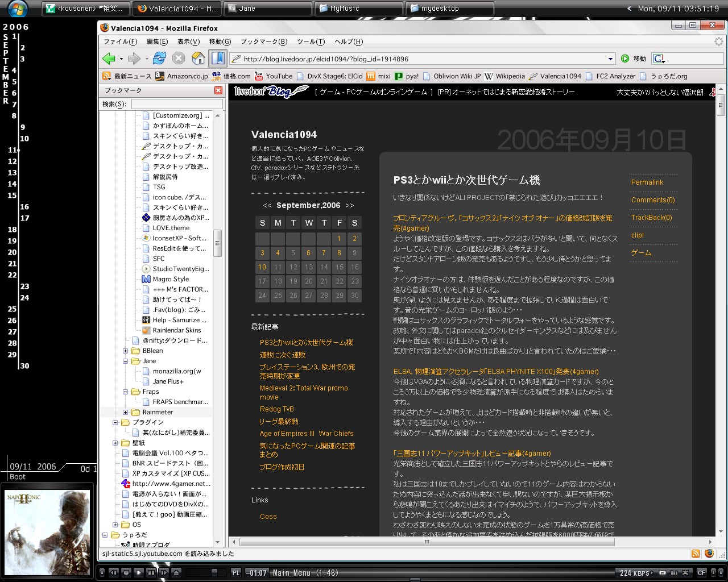Open the mixi bookmark toolbar item

pos(379,76)
